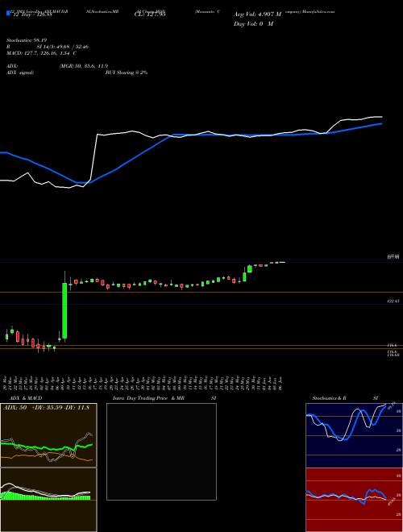Click the blue Stochastics indicator chart
This screenshot has width=403, height=532.
click(354, 435)
